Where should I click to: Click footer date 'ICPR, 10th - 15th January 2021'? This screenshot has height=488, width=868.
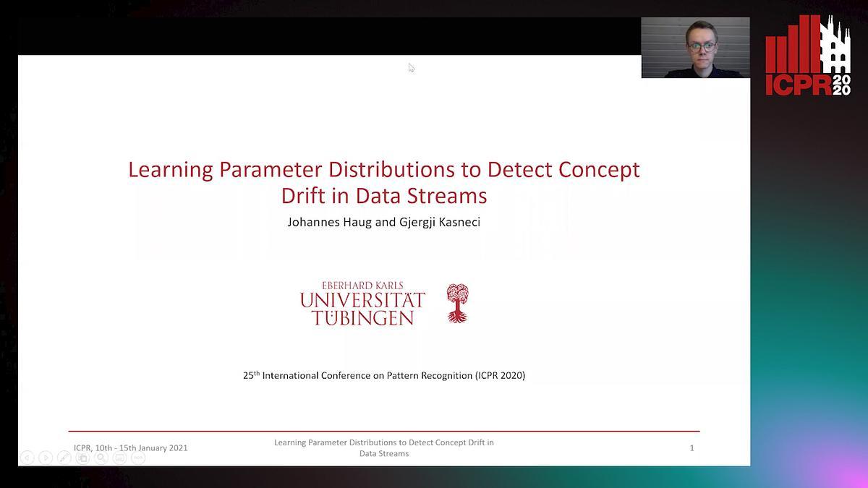click(130, 448)
